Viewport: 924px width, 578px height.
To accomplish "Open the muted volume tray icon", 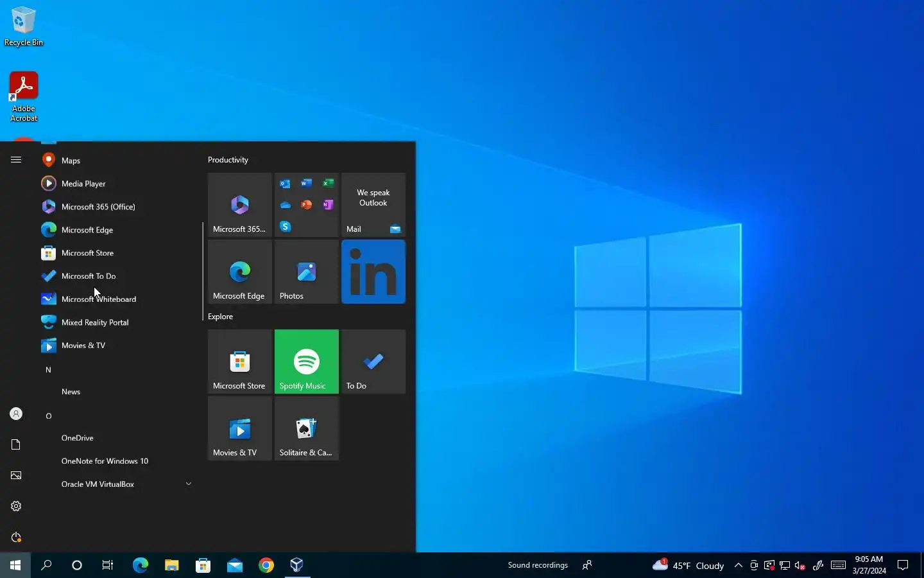I will pos(800,565).
